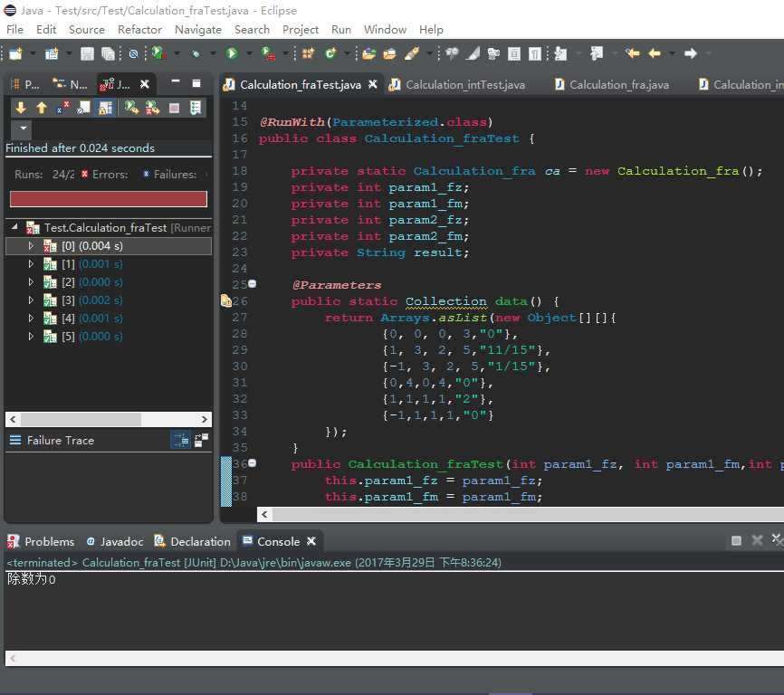
Task: Switch to Calculation_intTest.java editor tab
Action: point(459,84)
